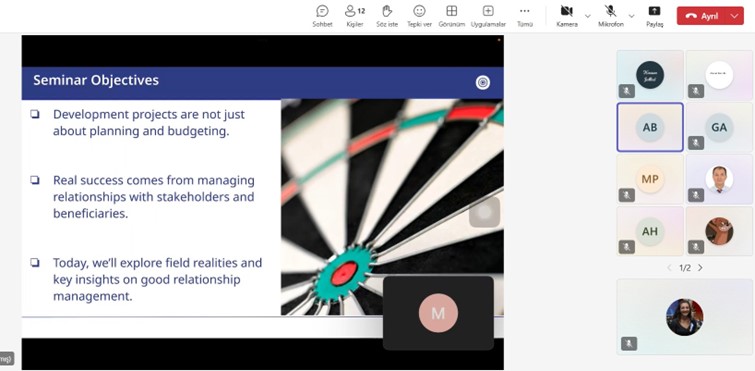
Task: Select the woman photo large participant tile
Action: (684, 317)
